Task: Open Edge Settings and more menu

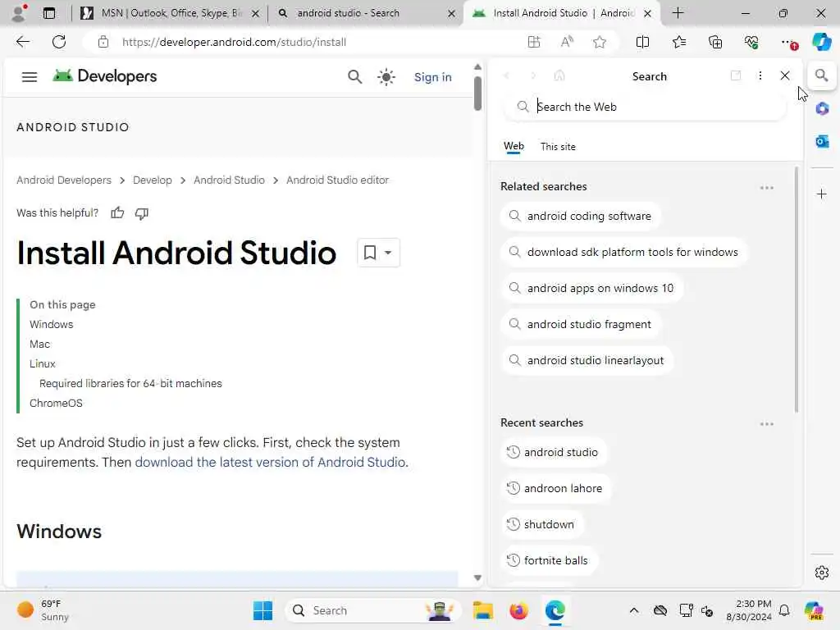Action: [787, 42]
